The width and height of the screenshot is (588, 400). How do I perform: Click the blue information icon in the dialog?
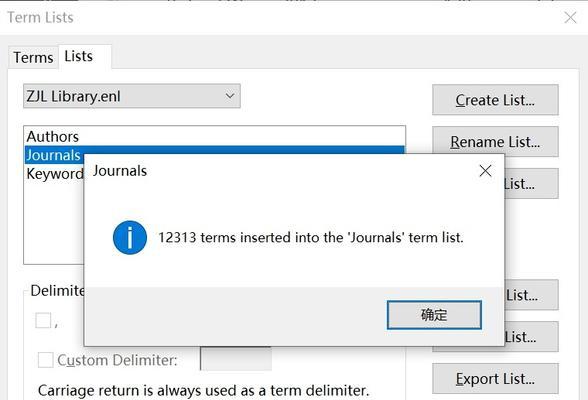tap(130, 238)
